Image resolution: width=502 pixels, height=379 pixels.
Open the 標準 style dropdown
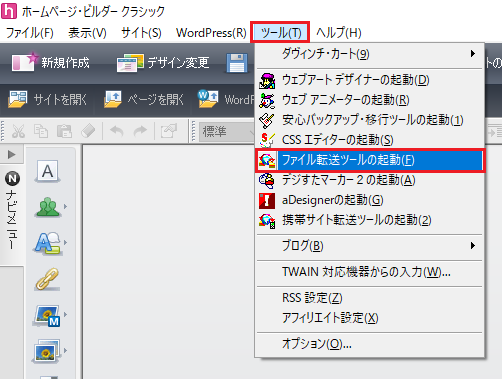[x=227, y=132]
